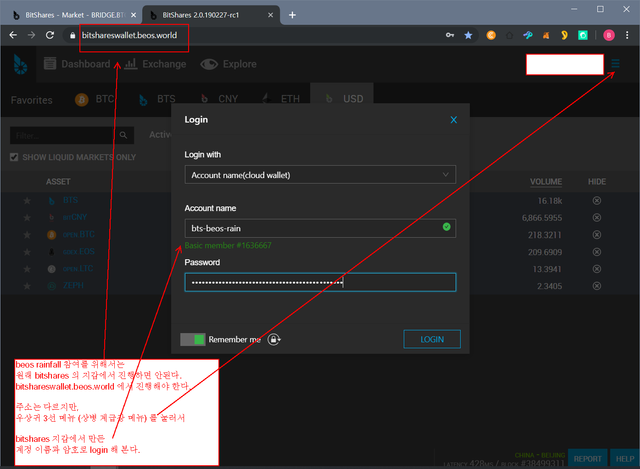Screen dimensions: 640x469
Task: Open the Exchange menu item
Action: 155,64
